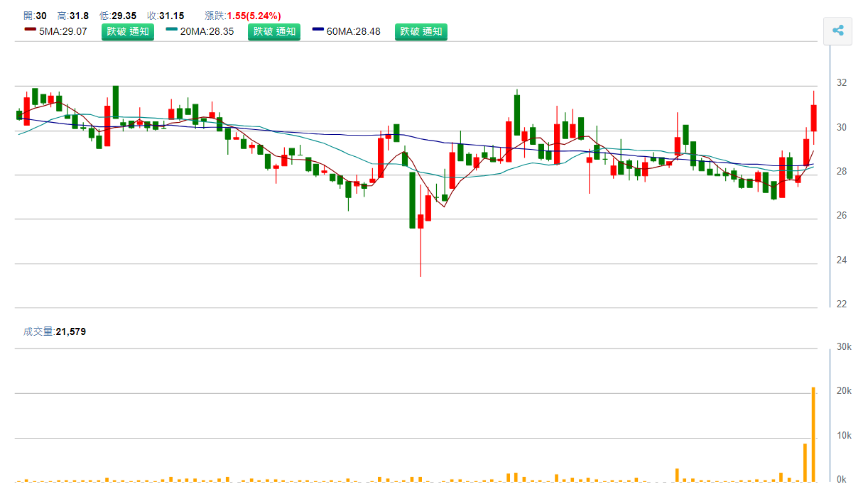
Task: Click the 20k volume axis label
Action: pos(845,391)
